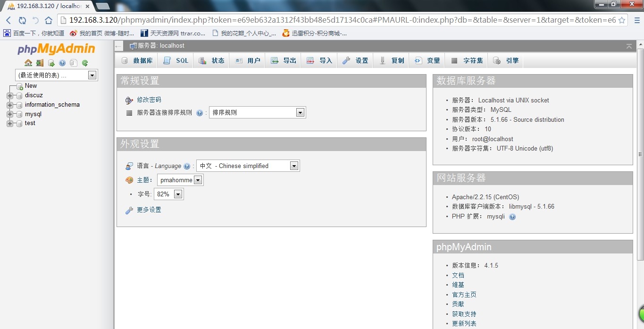This screenshot has height=329, width=644.
Task: Collapse navigation panel with left arrow icon
Action: [x=119, y=46]
